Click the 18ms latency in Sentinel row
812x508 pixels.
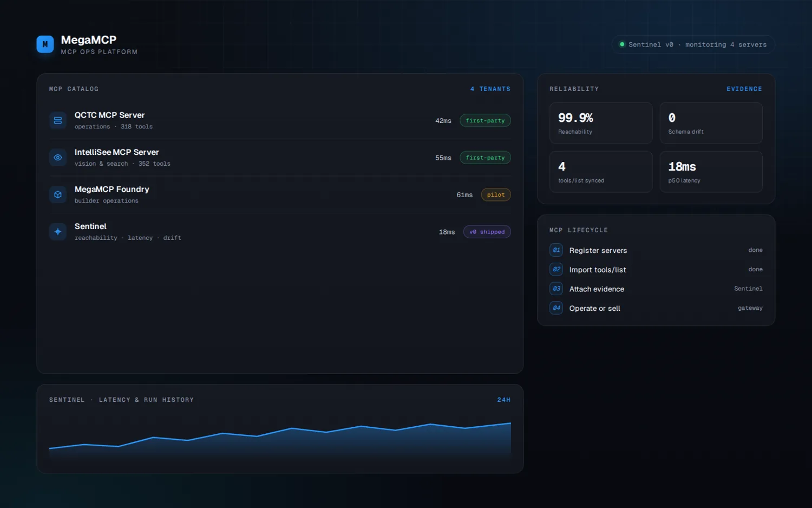(x=447, y=232)
